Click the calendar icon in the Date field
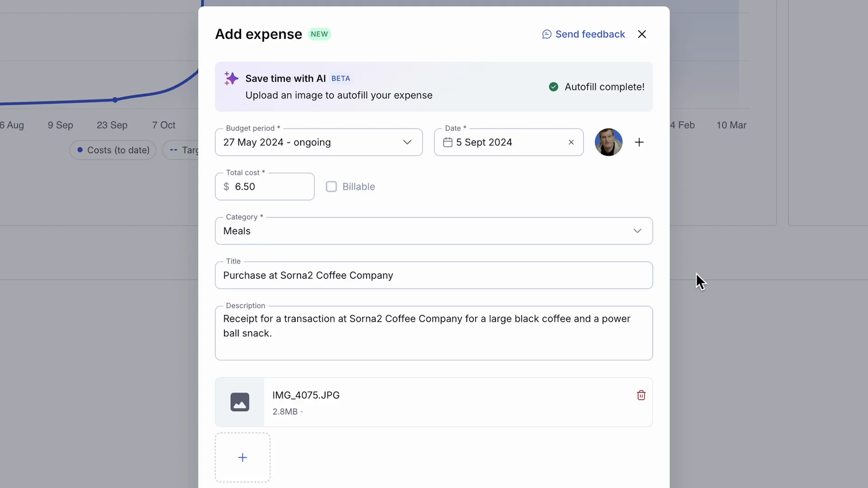The image size is (868, 488). (448, 142)
